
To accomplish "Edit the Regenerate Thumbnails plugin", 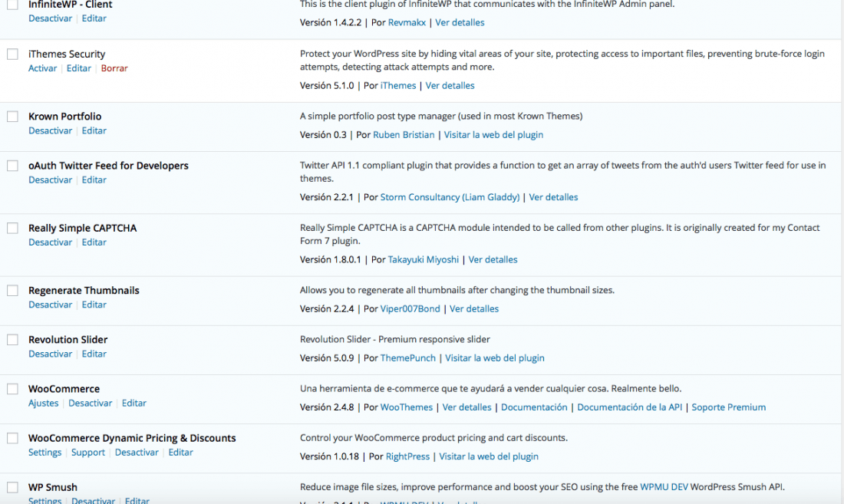I will [94, 305].
